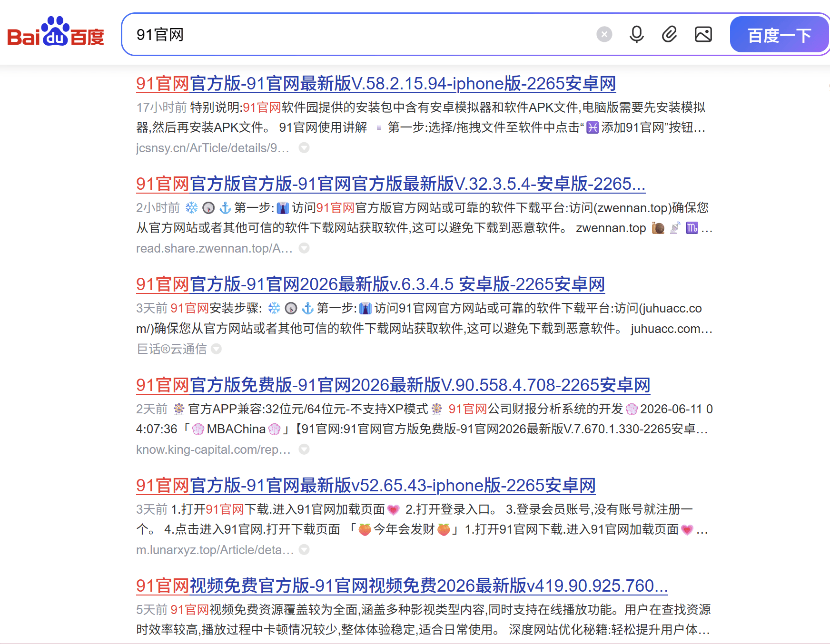Viewport: 830px width, 644px height.
Task: Click the 百度一下 search button
Action: (x=780, y=35)
